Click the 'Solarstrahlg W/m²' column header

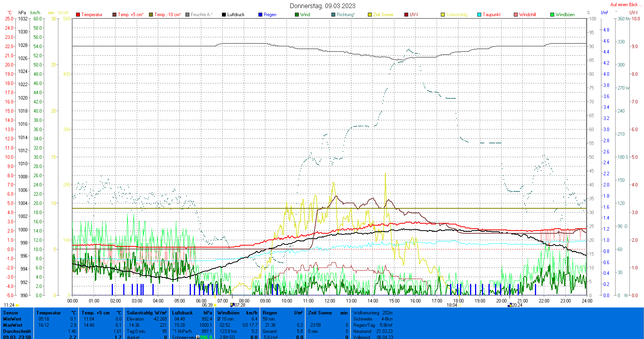click(147, 313)
